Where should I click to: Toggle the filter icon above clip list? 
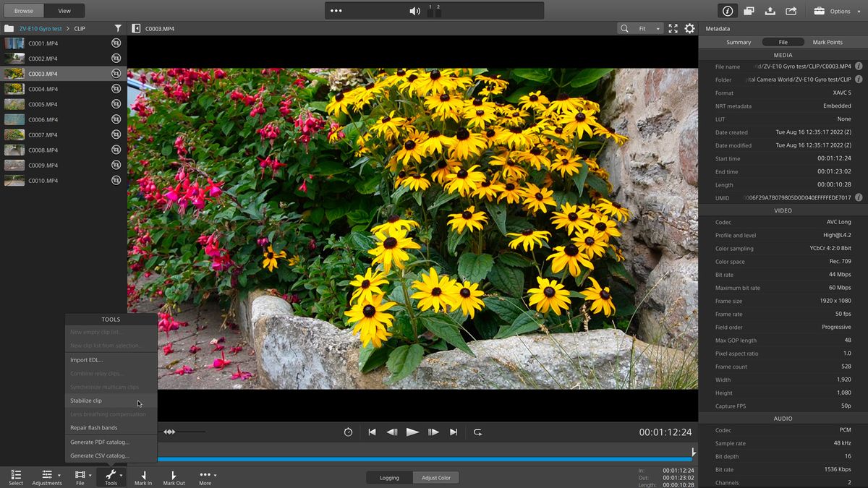tap(118, 27)
